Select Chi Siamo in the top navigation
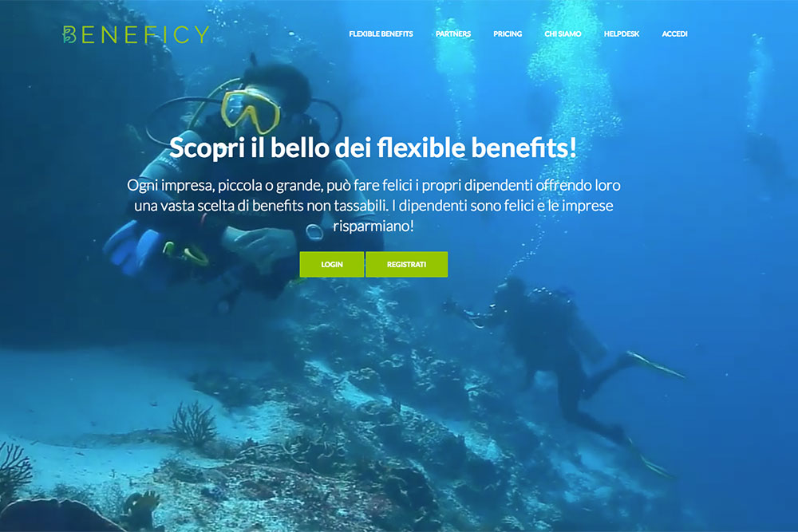 pos(563,34)
